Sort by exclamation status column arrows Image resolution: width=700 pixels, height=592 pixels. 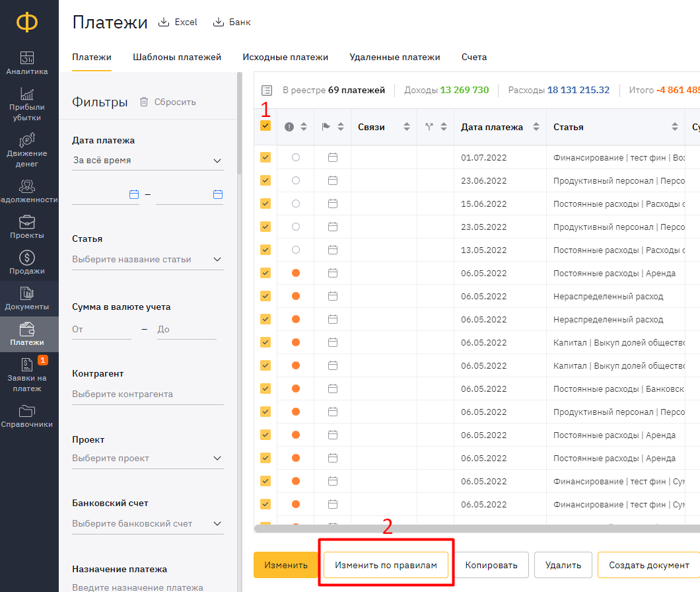[304, 127]
